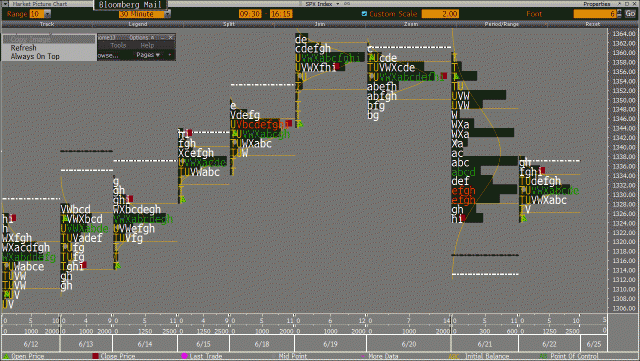Select the Period/Range toolbar tab
This screenshot has width=640, height=361.
tap(502, 24)
